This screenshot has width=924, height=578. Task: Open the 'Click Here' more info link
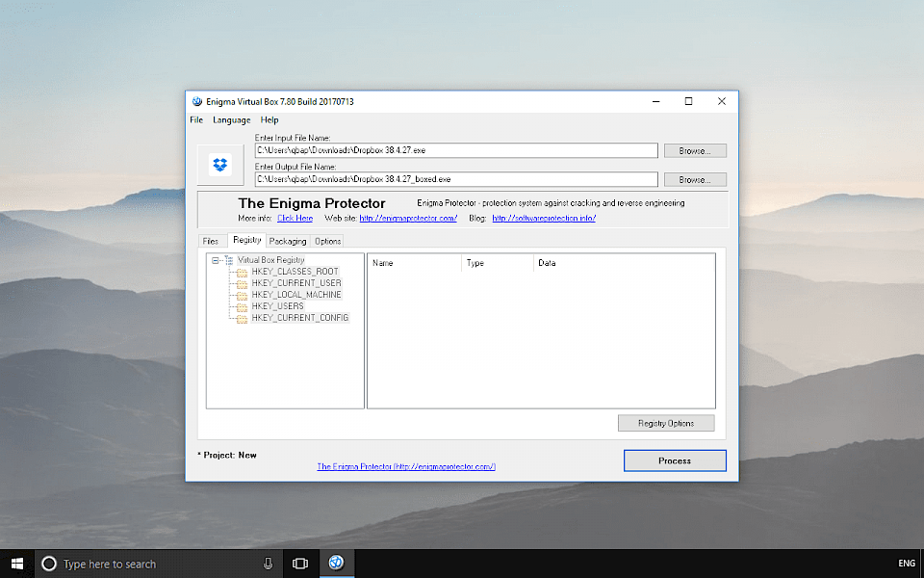pyautogui.click(x=295, y=219)
